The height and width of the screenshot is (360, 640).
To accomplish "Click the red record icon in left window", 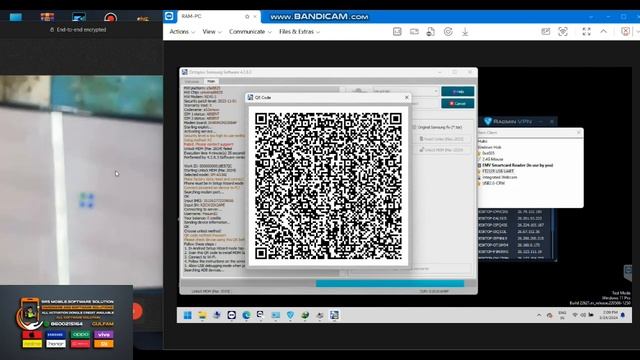I will click(110, 18).
